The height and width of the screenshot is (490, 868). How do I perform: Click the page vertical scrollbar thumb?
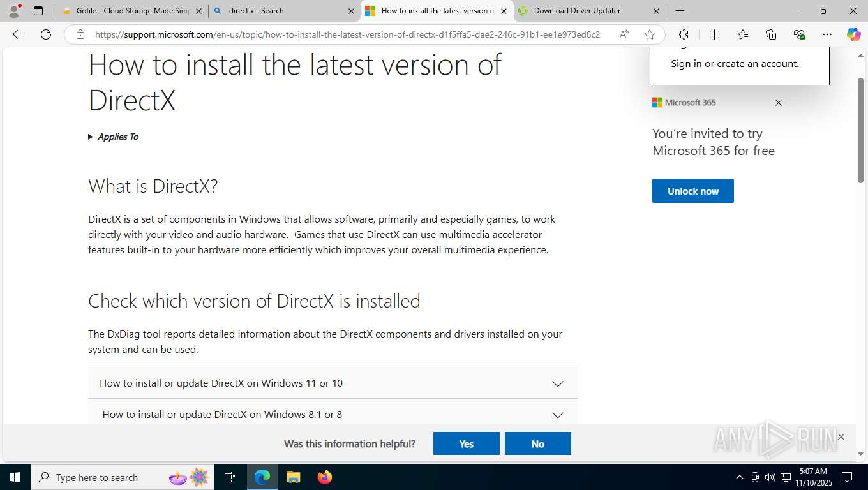[x=860, y=131]
